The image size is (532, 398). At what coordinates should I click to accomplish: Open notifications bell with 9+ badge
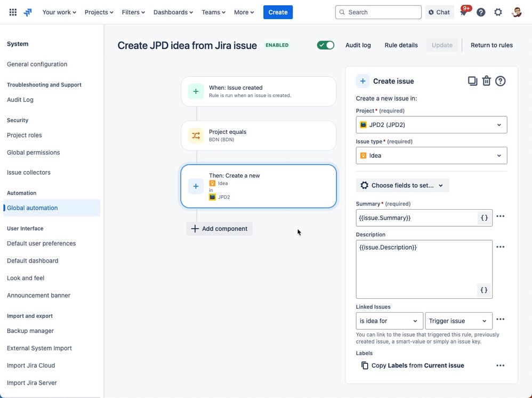pos(464,12)
